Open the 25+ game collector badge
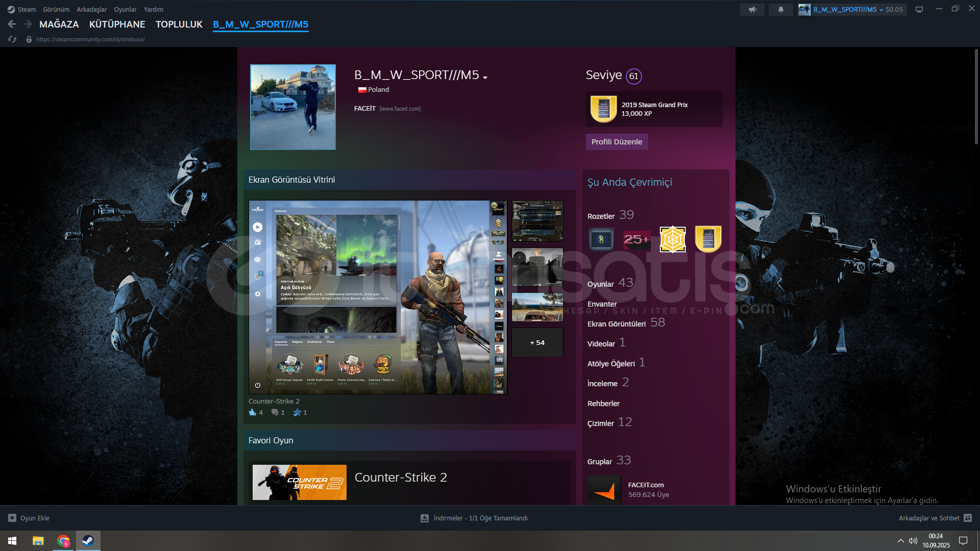This screenshot has height=551, width=980. (x=636, y=239)
